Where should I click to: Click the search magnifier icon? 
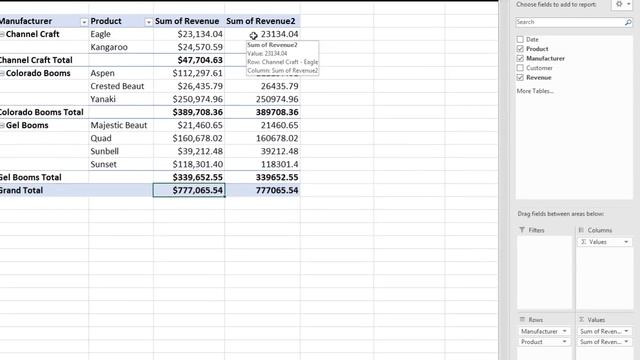point(628,22)
